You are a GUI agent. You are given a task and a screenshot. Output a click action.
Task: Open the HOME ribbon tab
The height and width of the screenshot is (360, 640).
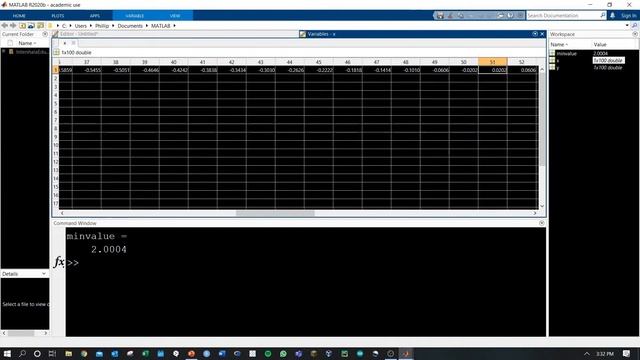19,16
